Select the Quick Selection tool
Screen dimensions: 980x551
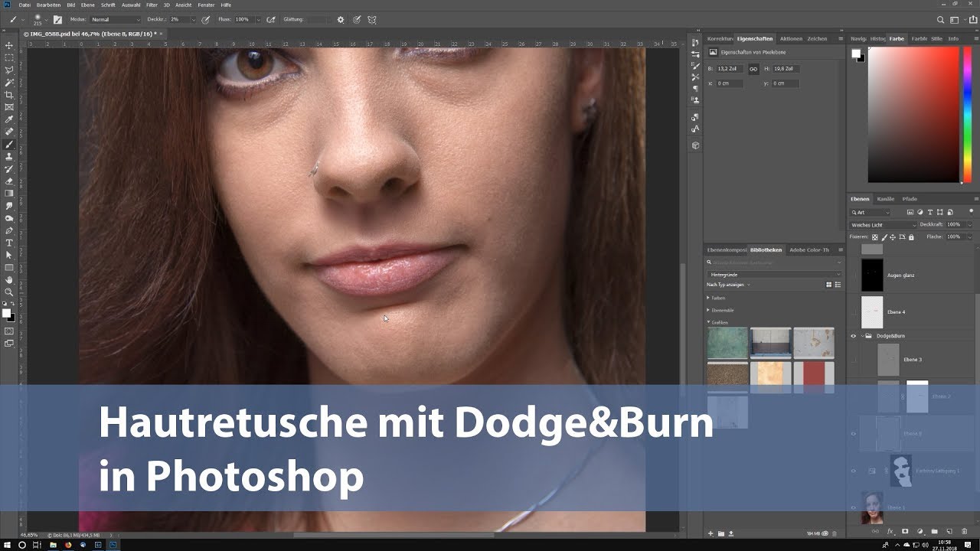9,82
